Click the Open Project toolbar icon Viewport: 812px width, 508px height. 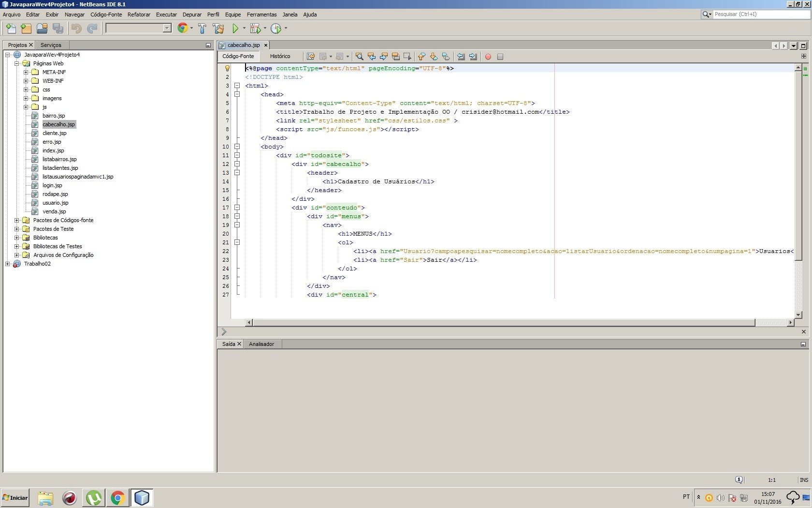(42, 29)
